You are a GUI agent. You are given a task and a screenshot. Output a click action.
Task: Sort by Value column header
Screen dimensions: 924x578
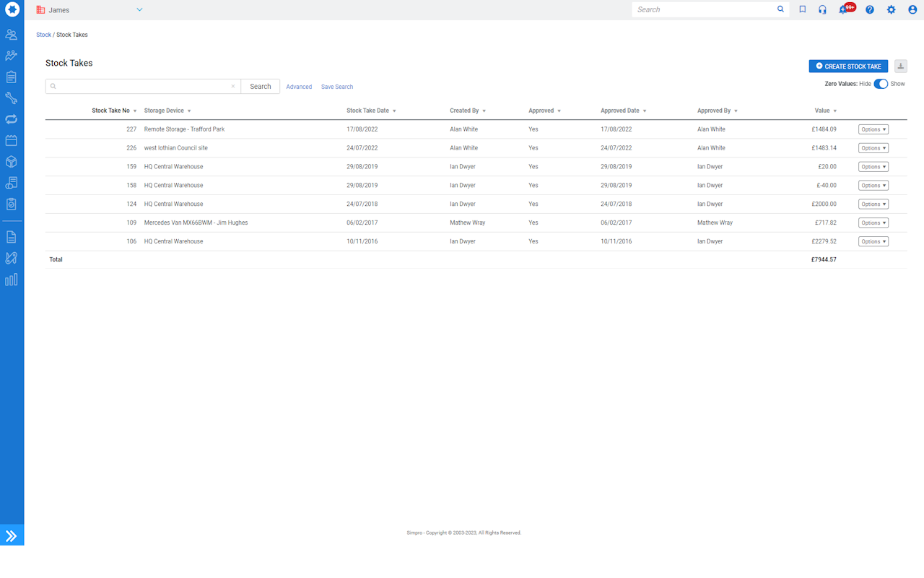point(822,111)
